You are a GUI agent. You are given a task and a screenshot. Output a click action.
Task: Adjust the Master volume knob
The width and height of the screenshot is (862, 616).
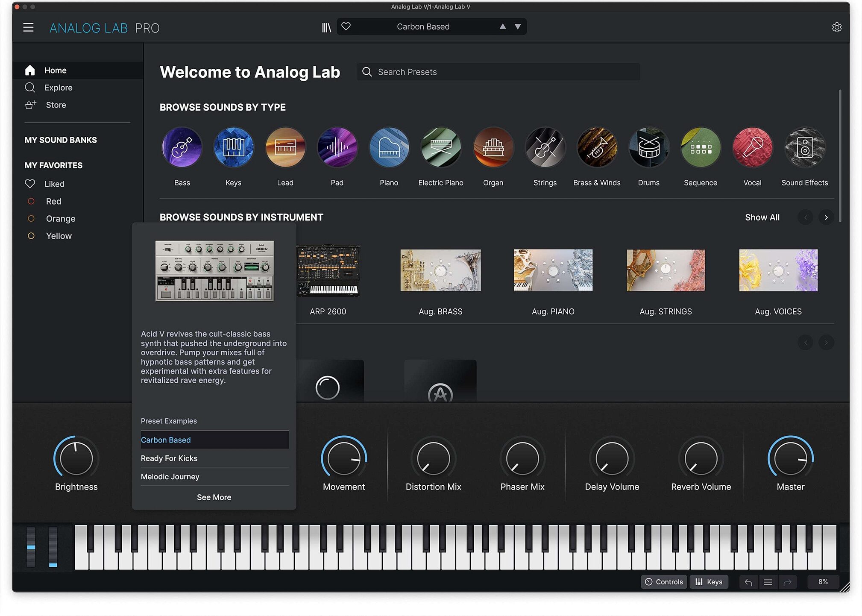tap(790, 459)
